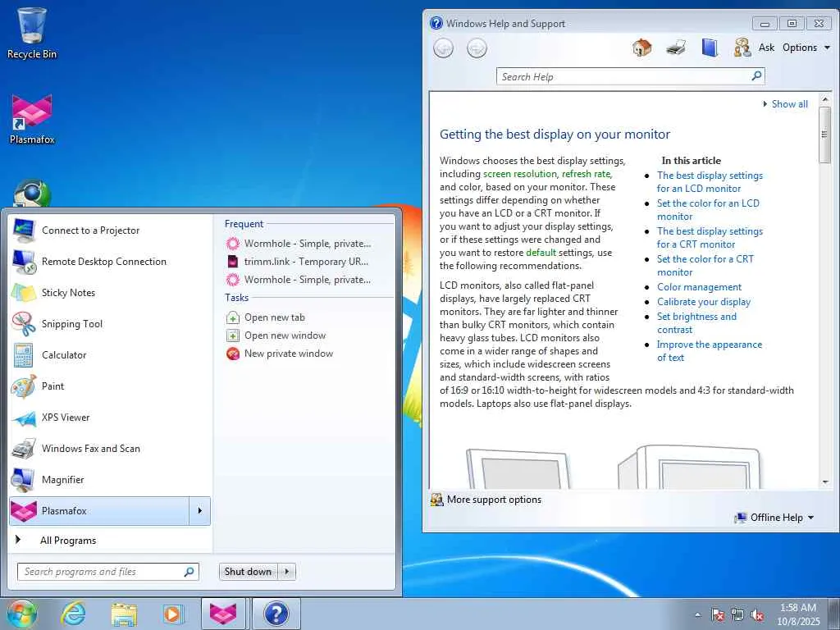This screenshot has width=840, height=630.
Task: Go to Help and Support home icon
Action: 641,48
